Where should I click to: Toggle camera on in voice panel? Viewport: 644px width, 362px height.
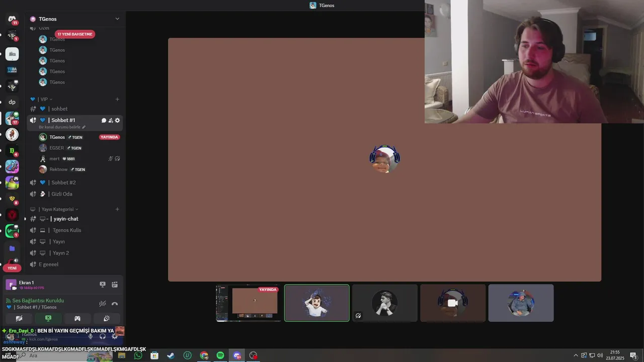[x=19, y=318]
